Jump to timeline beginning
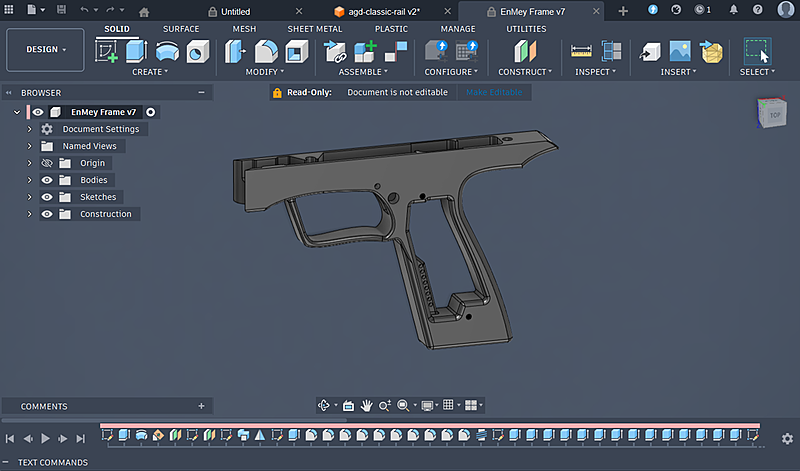The image size is (800, 471). pyautogui.click(x=10, y=438)
